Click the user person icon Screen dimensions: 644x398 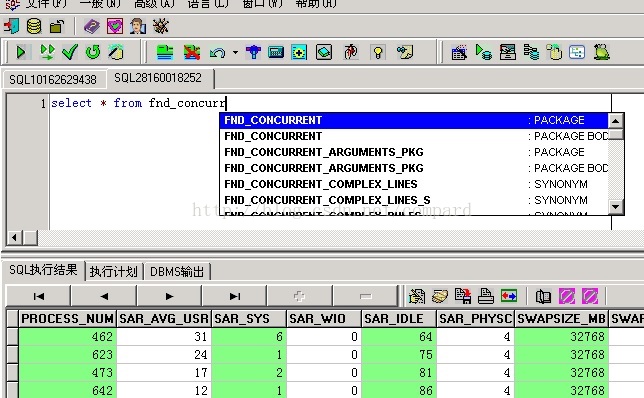[x=138, y=26]
